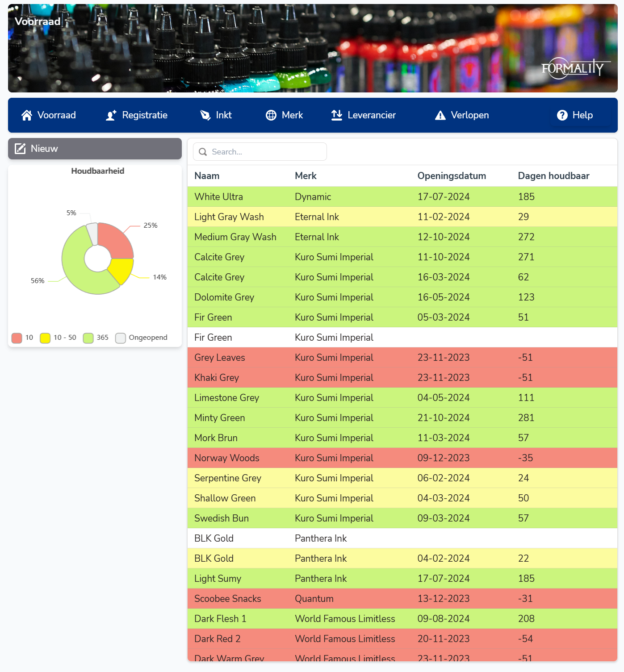Click the yellow 14% pie chart slice

(122, 269)
